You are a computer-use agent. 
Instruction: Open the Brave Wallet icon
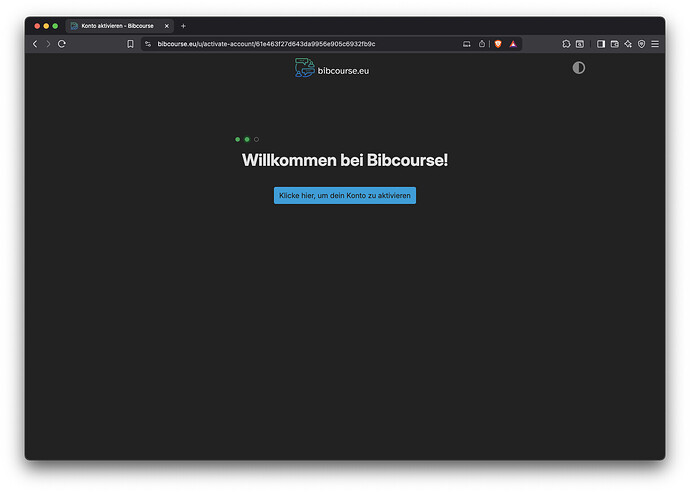615,44
